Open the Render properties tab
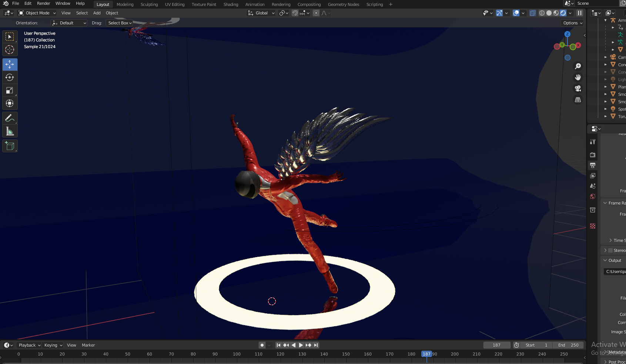Image resolution: width=626 pixels, height=364 pixels. tap(593, 155)
